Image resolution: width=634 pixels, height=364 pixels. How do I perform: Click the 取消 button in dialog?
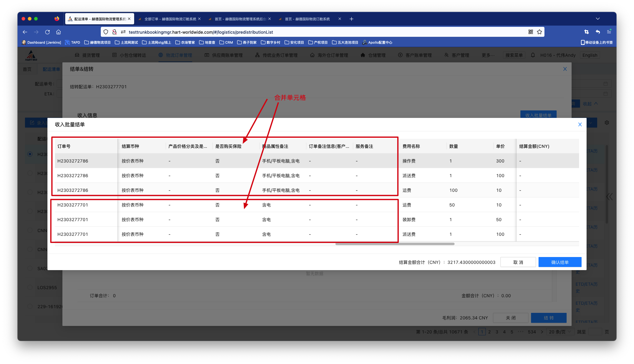(518, 262)
